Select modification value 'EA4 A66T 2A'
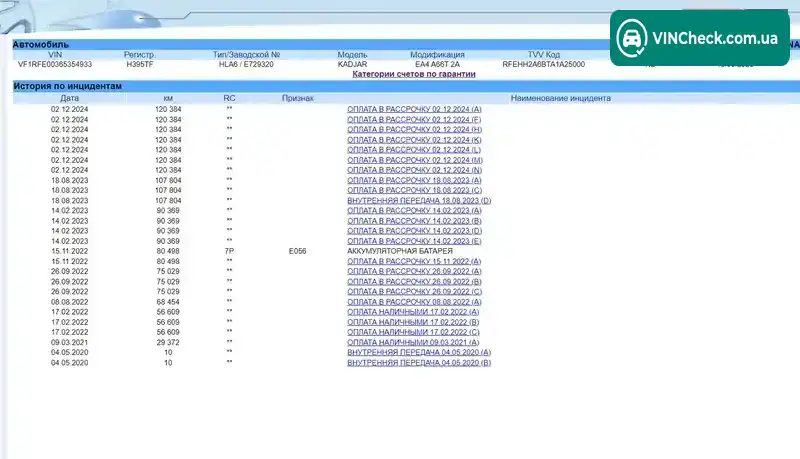800x459 pixels. [x=437, y=64]
